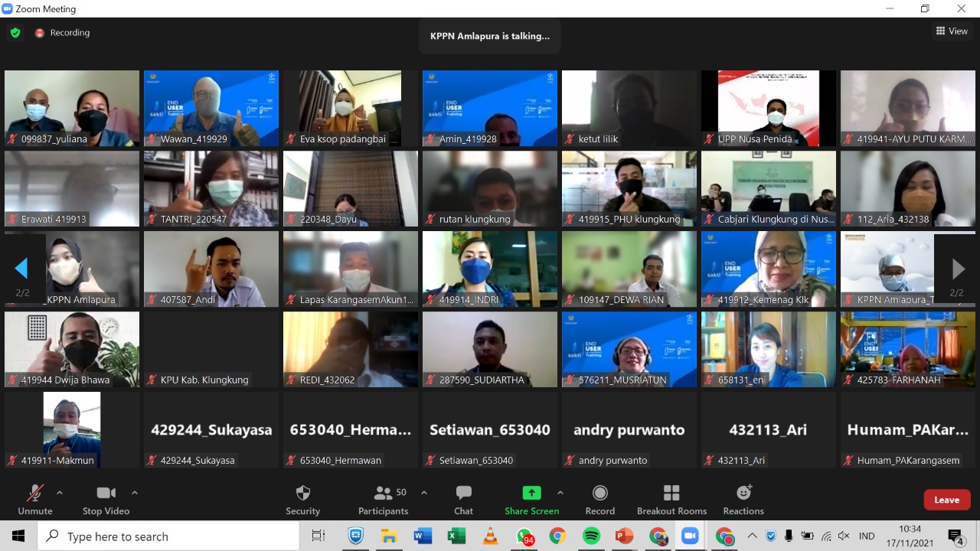Click the Windows taskbar search box
Screen dimensions: 980x551
pos(168,536)
